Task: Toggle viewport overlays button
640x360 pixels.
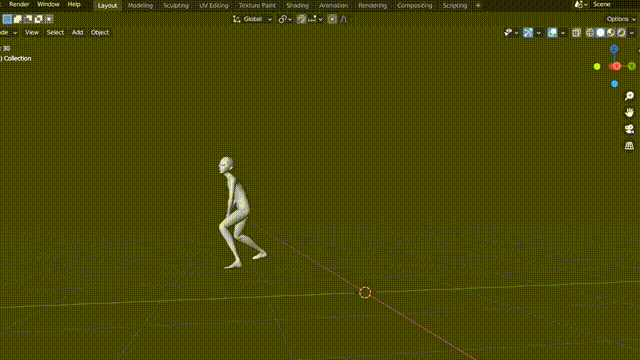Action: coord(552,33)
